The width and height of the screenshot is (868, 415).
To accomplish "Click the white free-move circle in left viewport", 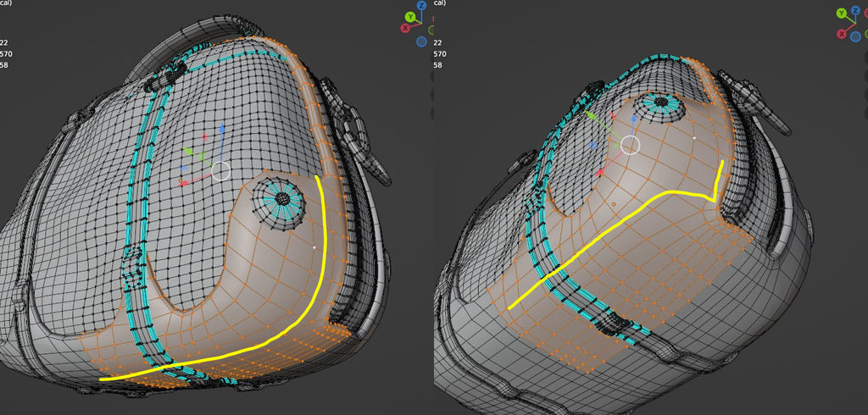I will click(x=221, y=172).
